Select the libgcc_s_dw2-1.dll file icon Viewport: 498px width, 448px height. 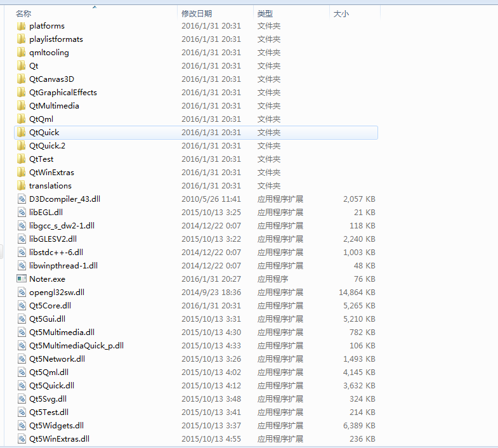(x=22, y=226)
